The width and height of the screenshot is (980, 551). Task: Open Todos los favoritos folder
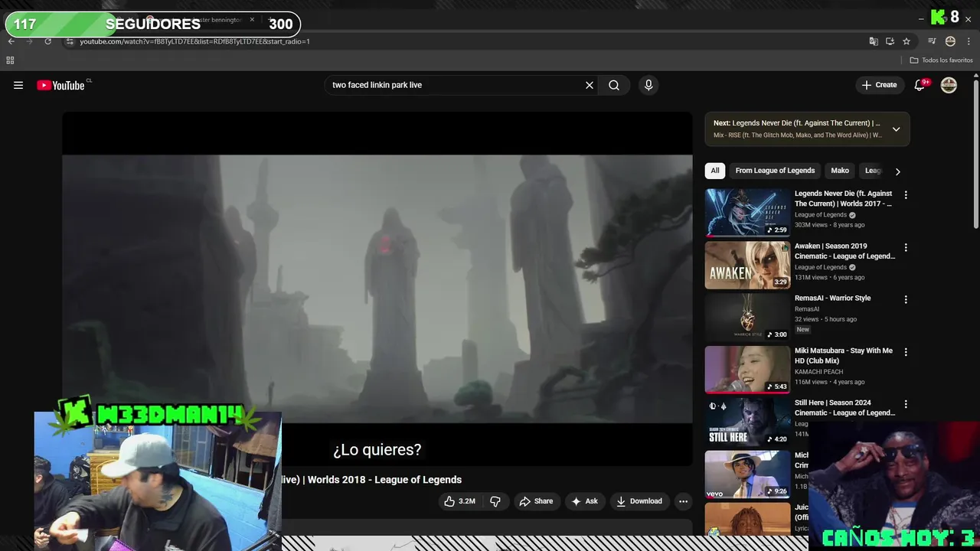(x=941, y=60)
